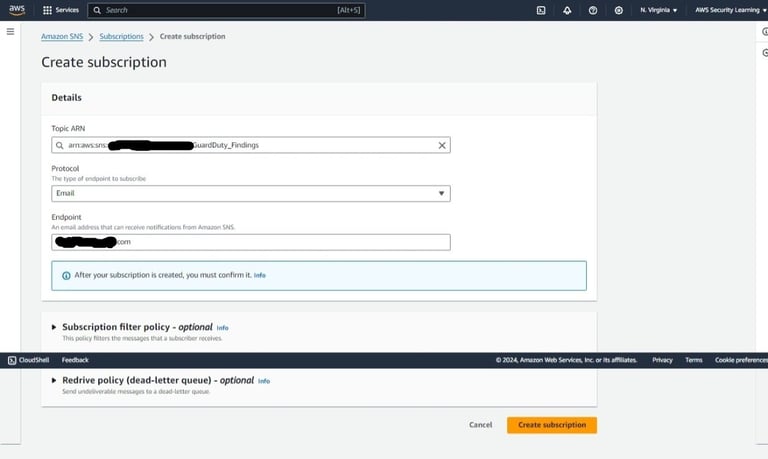Viewport: 768px width, 459px height.
Task: Click the magnifier icon in Topic ARN field
Action: tap(60, 145)
